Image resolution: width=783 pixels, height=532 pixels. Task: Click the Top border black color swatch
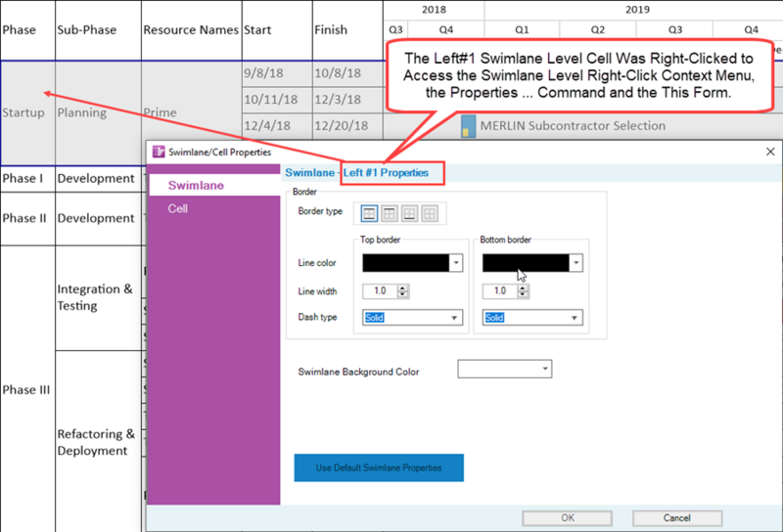405,263
